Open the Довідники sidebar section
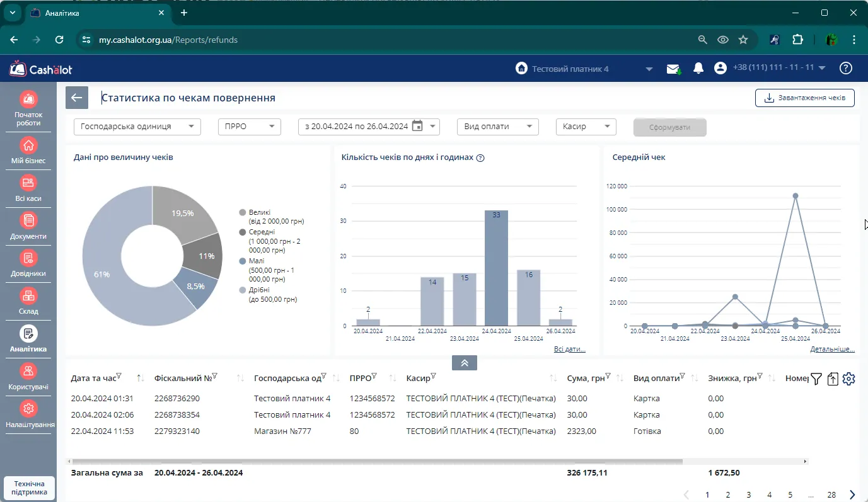Screen dimensions: 868x502 [28, 263]
